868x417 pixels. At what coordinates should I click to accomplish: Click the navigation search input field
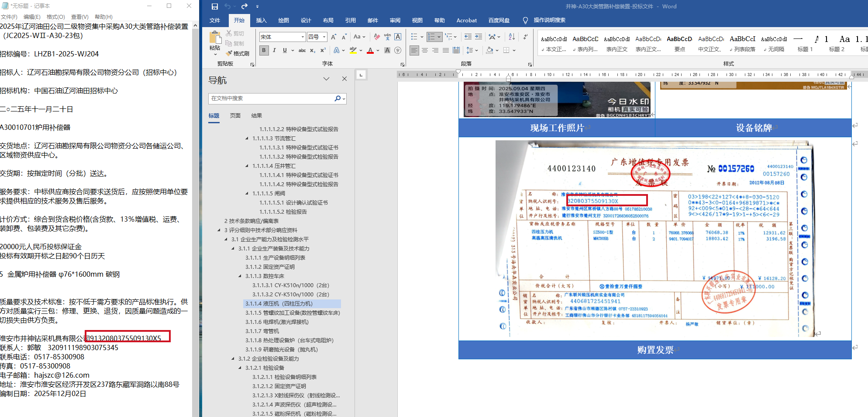click(x=272, y=98)
